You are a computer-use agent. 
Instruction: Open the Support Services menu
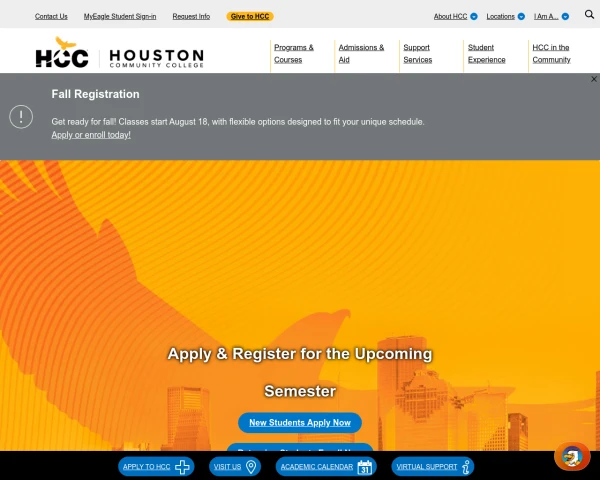tap(417, 54)
